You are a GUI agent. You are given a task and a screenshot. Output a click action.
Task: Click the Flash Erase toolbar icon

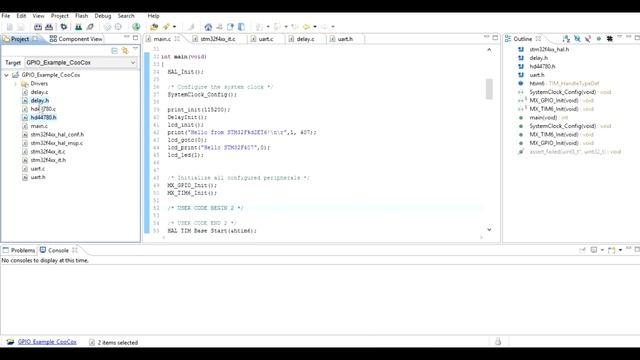pos(90,27)
